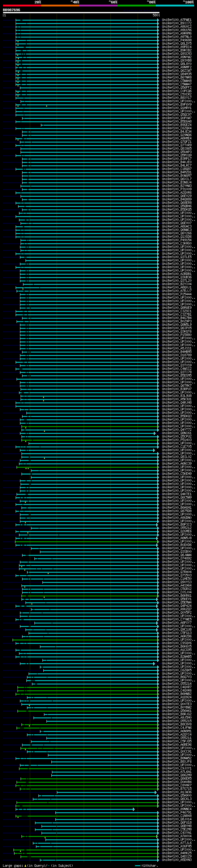Select label UniRef100_Q4YT72
Screen dimensions: 197x868
click(176, 430)
